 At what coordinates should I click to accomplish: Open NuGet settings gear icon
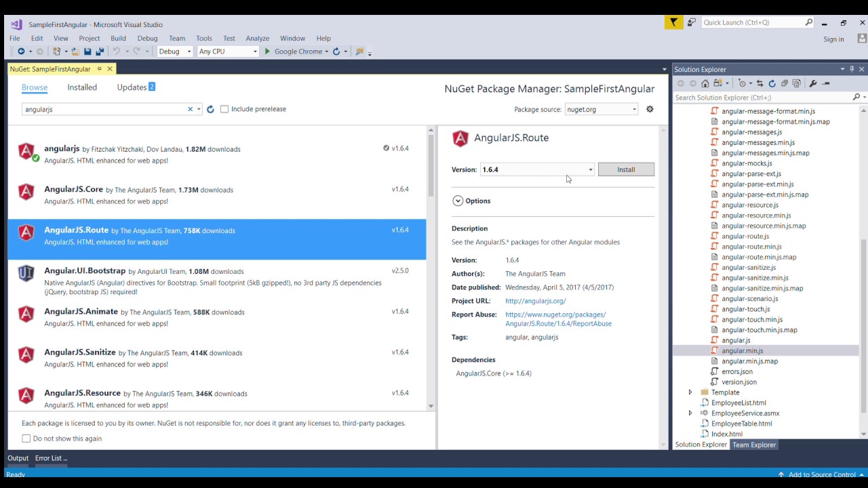coord(650,109)
